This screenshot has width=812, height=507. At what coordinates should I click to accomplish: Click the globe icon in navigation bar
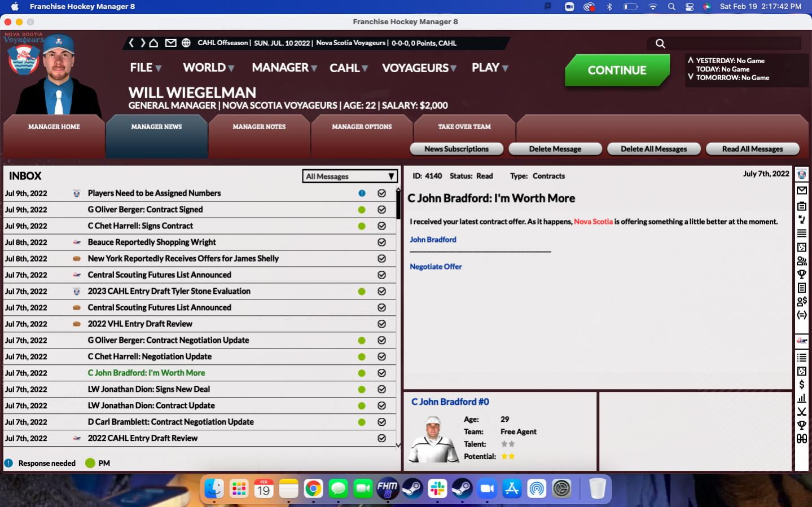(186, 43)
